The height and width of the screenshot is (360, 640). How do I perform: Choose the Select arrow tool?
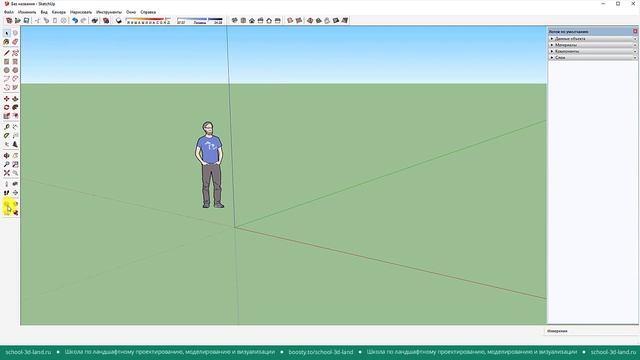click(x=7, y=33)
